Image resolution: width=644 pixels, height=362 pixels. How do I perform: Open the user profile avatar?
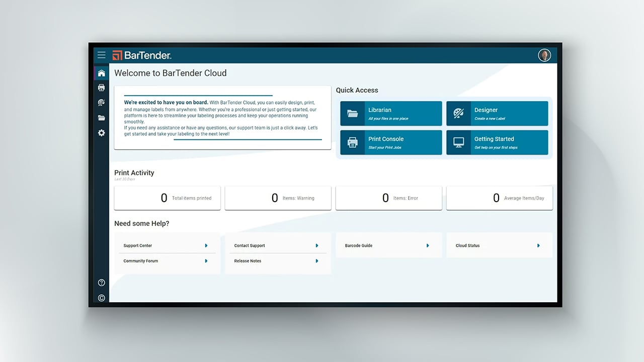point(544,55)
